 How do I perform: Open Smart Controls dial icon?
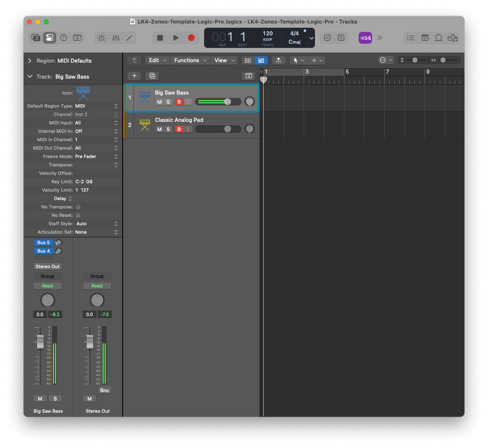(102, 38)
